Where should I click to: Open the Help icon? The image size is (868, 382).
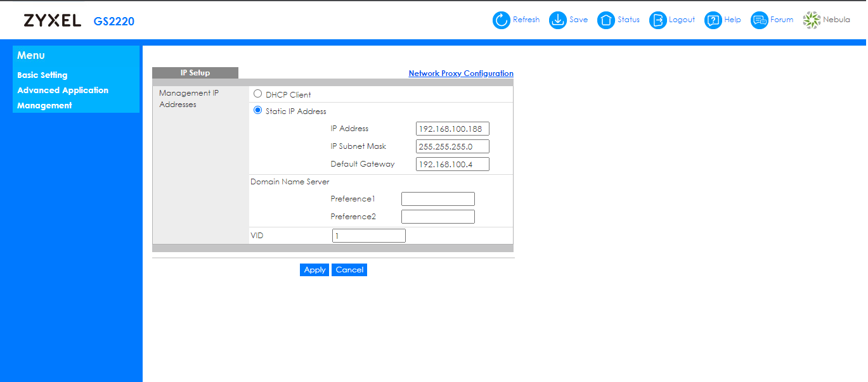tap(713, 20)
